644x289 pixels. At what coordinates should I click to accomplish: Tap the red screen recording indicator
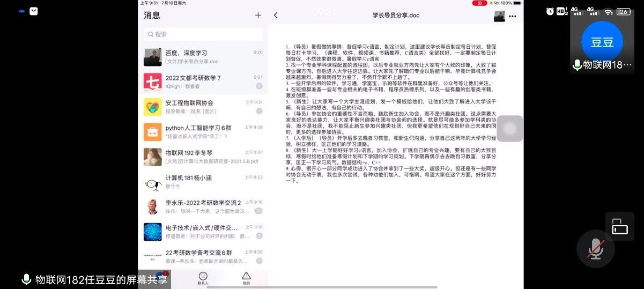[x=479, y=3]
